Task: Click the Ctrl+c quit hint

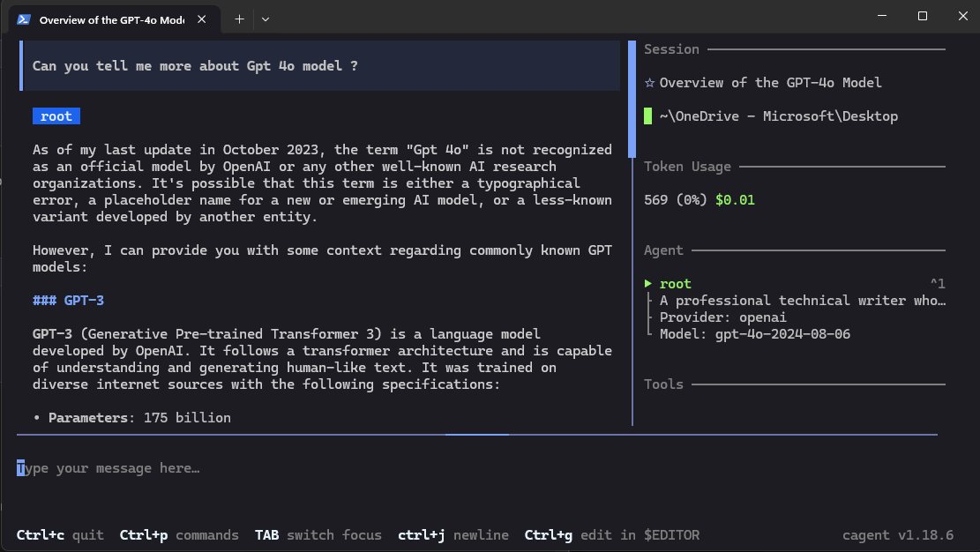Action: (60, 536)
